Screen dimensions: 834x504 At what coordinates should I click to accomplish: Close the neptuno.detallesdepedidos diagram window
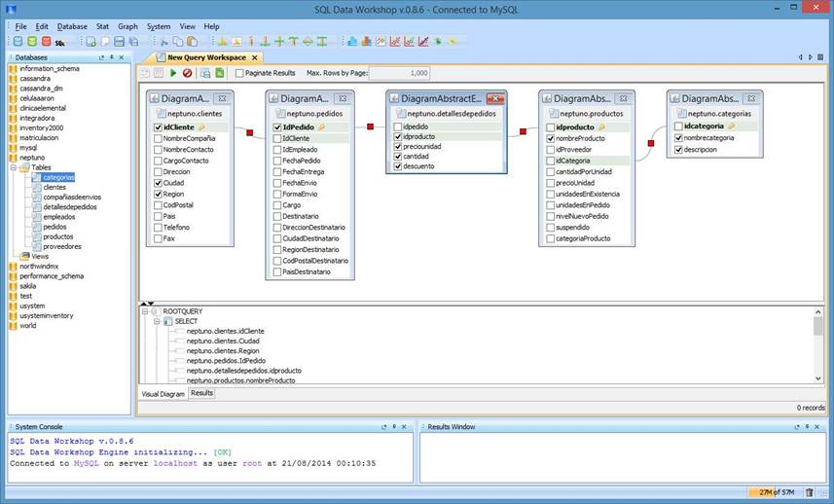tap(494, 98)
